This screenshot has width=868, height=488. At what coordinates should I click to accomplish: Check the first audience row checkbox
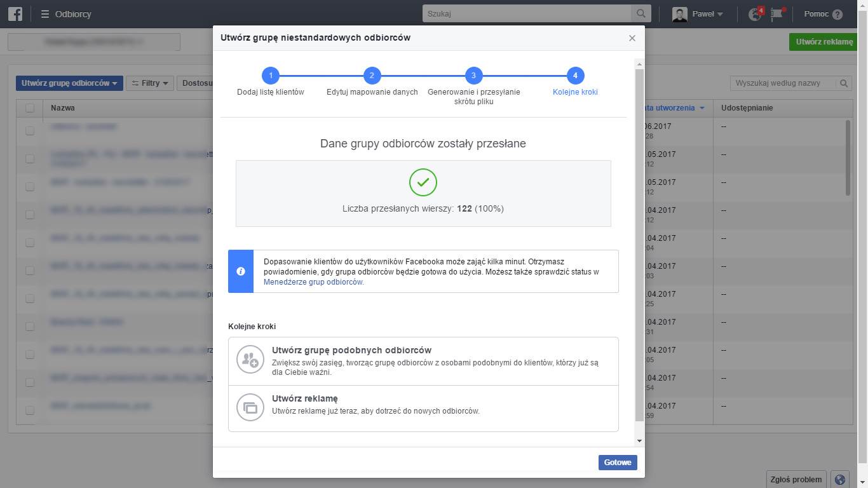pyautogui.click(x=30, y=131)
